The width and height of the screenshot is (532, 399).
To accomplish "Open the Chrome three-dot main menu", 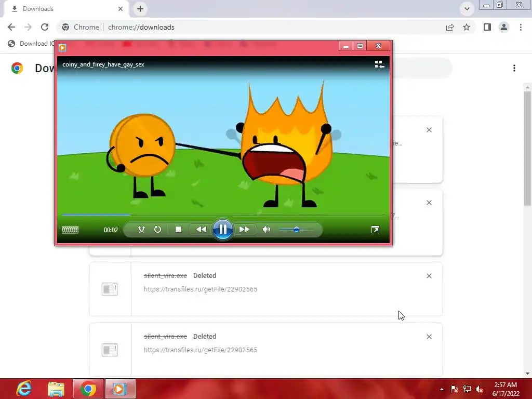I will [521, 27].
